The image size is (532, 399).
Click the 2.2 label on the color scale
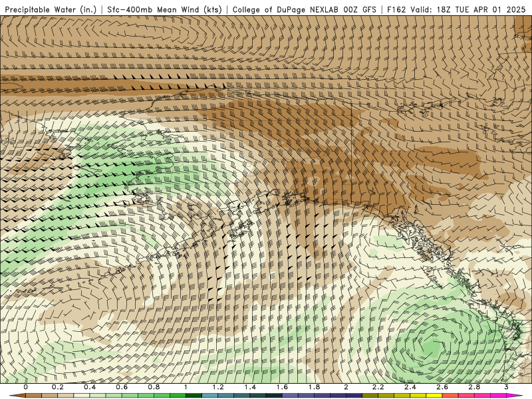coord(378,387)
